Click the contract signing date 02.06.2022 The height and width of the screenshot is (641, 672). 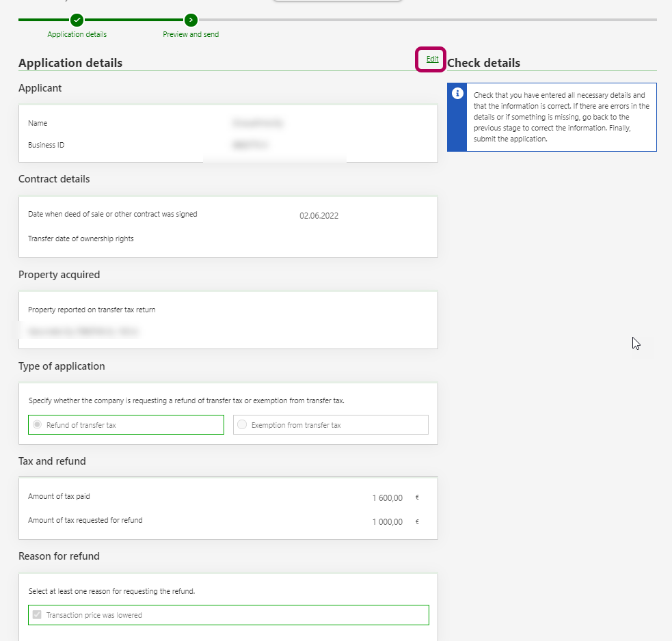tap(319, 216)
